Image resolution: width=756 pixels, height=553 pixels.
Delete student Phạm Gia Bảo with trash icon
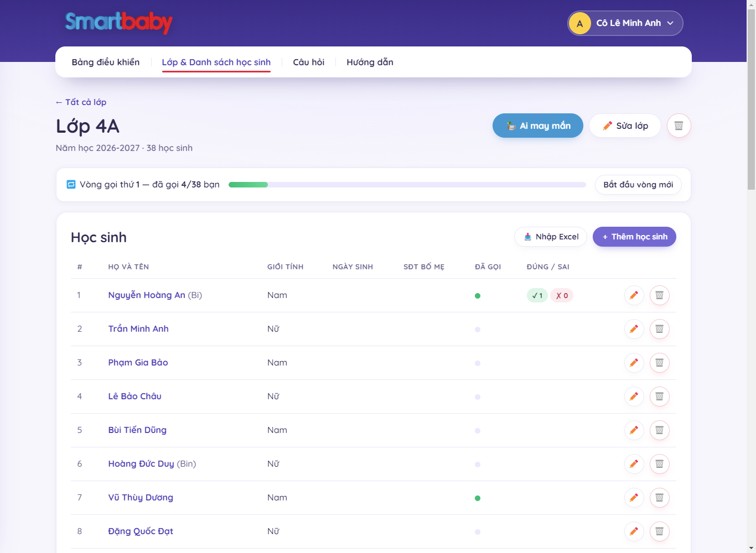point(660,363)
